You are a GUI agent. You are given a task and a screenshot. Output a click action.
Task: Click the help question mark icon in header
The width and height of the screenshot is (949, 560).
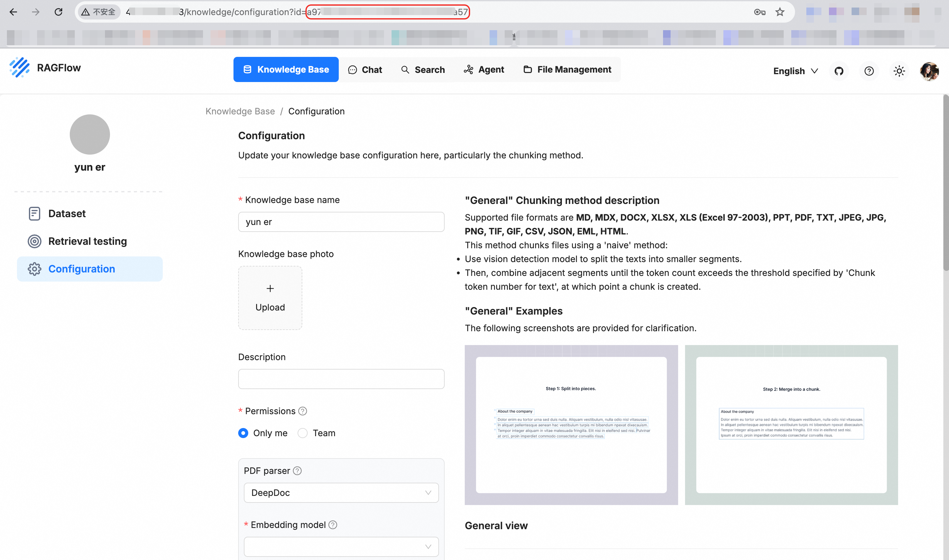(x=869, y=71)
